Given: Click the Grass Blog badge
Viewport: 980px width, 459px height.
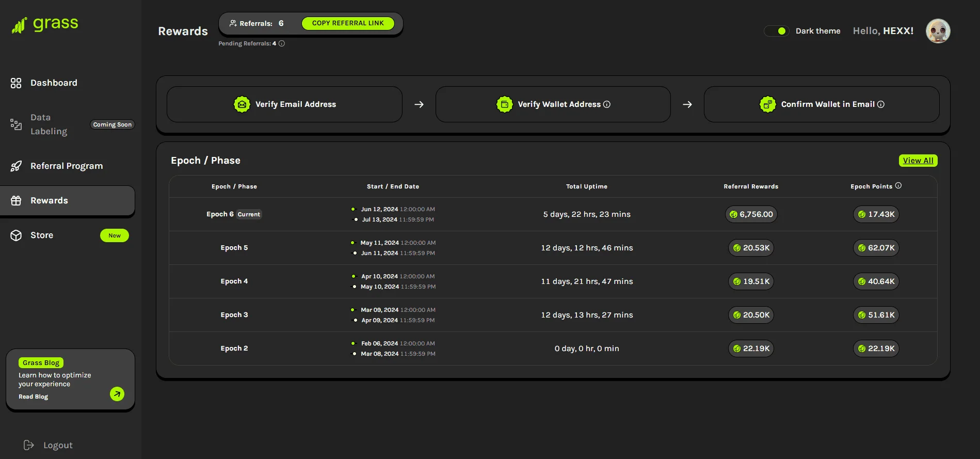Looking at the screenshot, I should point(41,363).
